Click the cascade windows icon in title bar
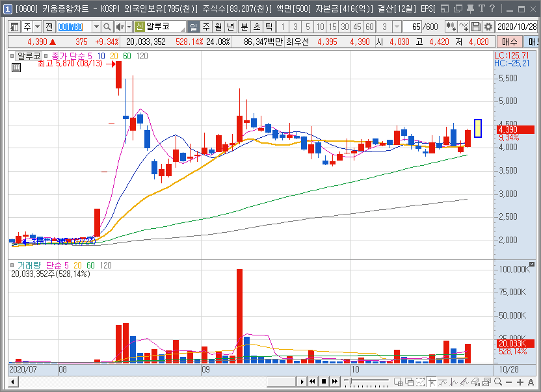Image resolution: width=541 pixels, height=392 pixels. (458, 8)
